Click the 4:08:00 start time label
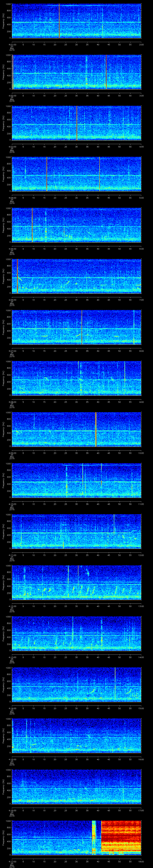The image size is (153, 868). coord(12,402)
